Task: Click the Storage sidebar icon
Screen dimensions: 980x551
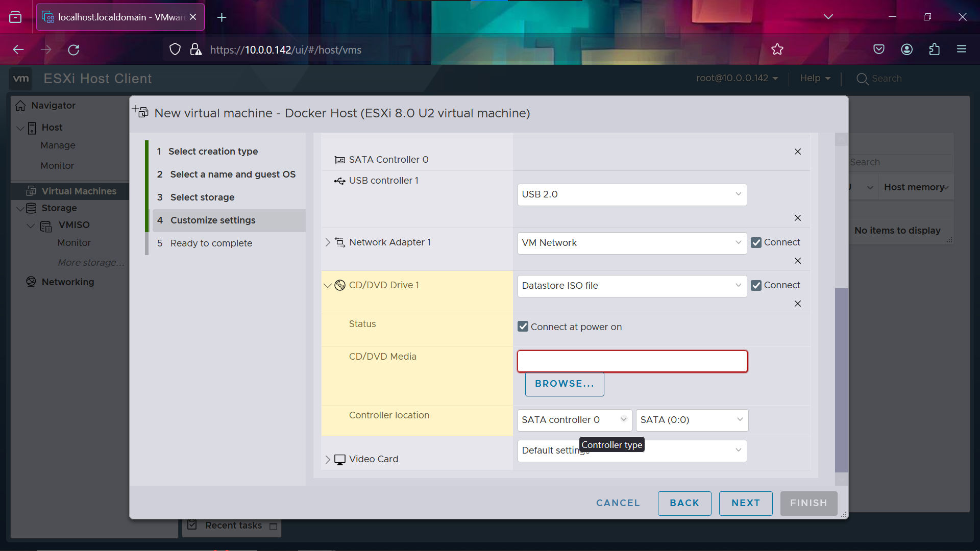Action: pyautogui.click(x=32, y=207)
